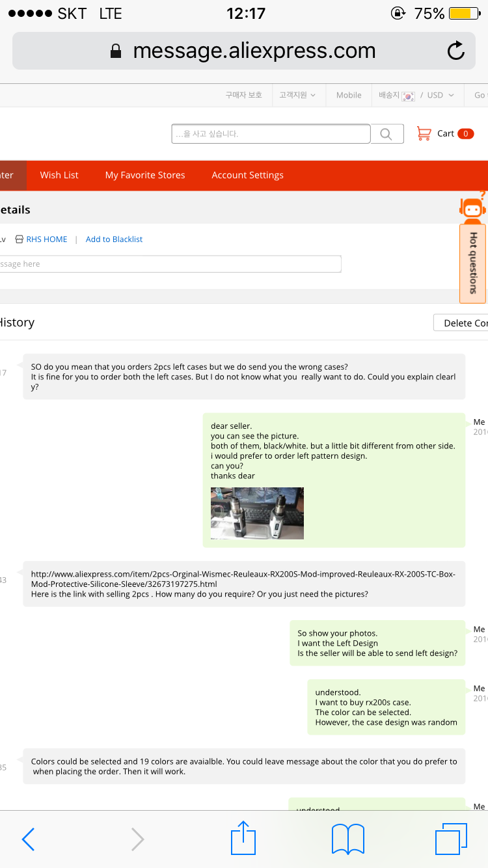Click the search magnifier button

[386, 134]
